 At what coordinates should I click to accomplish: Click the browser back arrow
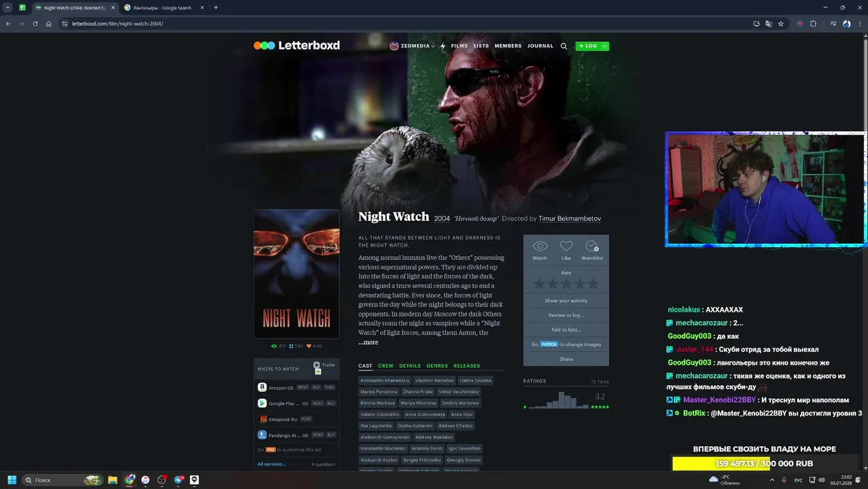[x=8, y=24]
